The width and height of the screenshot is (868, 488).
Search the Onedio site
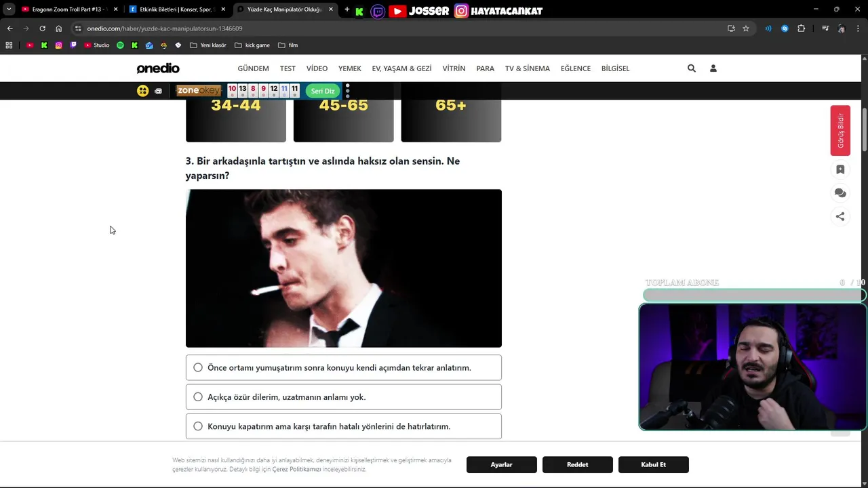click(692, 68)
